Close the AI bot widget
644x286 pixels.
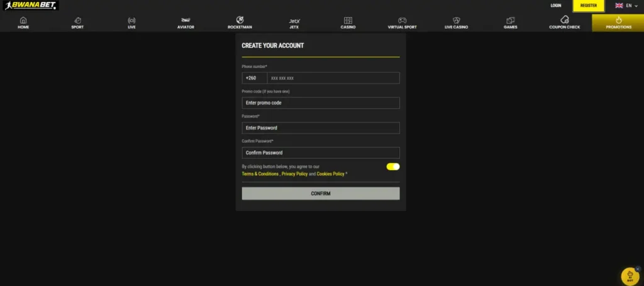[638, 269]
